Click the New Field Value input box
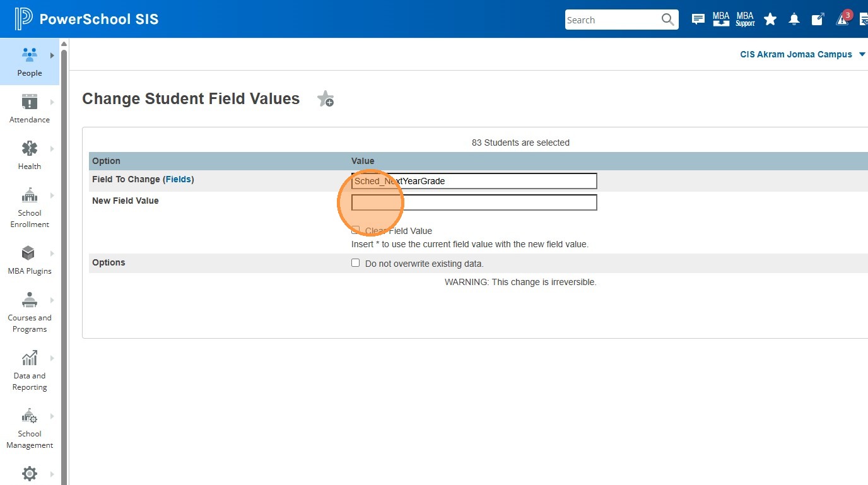Image resolution: width=868 pixels, height=485 pixels. [474, 202]
